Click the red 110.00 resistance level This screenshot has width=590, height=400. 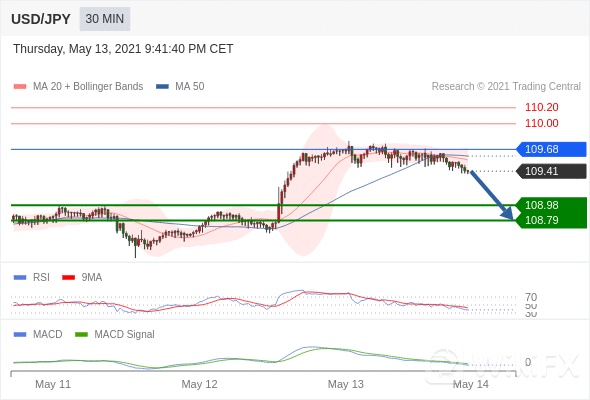[x=541, y=123]
